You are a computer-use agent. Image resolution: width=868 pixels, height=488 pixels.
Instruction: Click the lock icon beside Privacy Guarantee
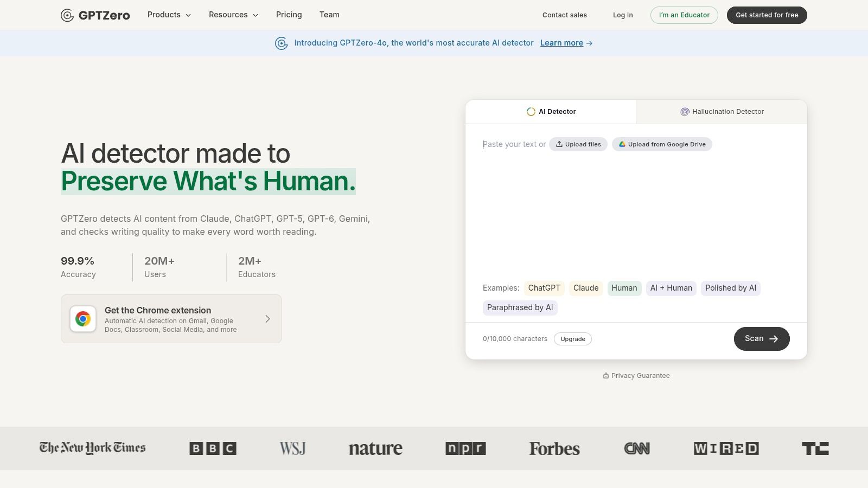606,376
